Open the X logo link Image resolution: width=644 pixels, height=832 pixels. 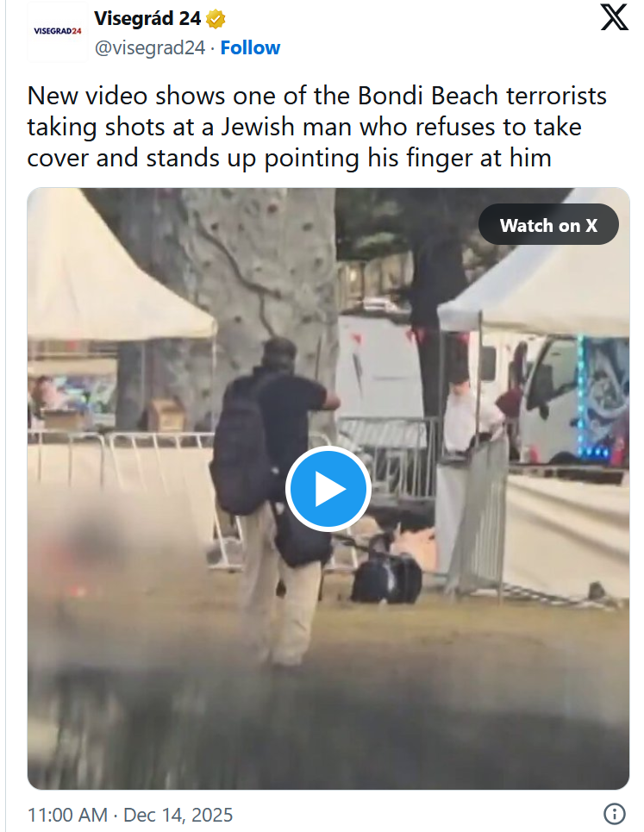[615, 17]
